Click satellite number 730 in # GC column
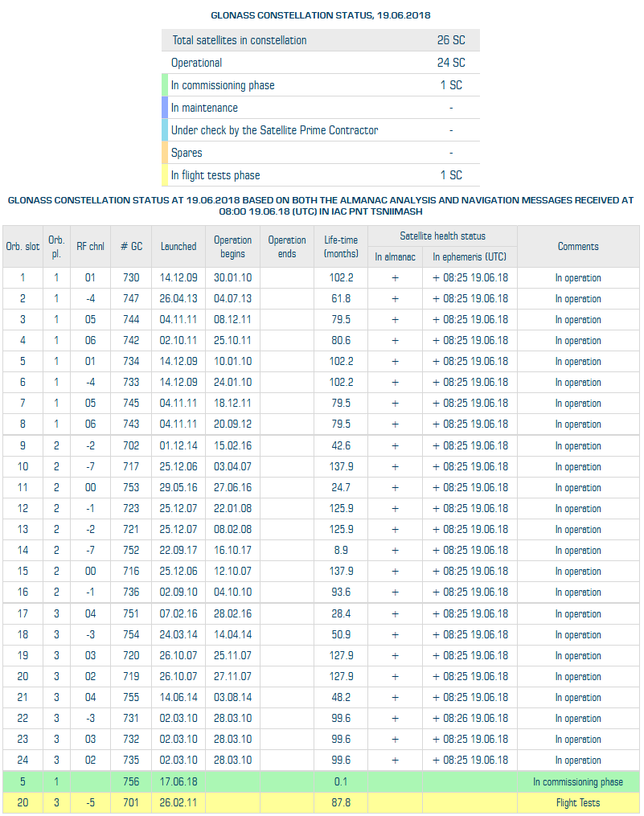This screenshot has width=644, height=816. point(131,278)
